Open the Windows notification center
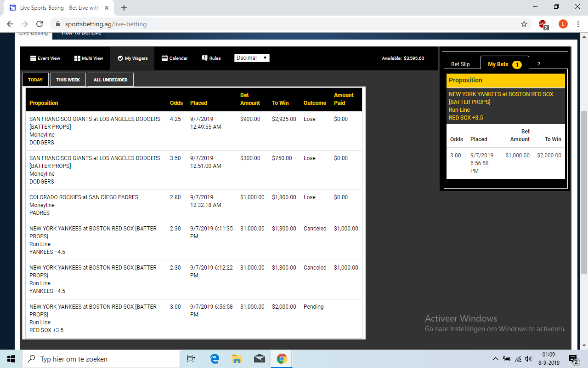This screenshot has height=368, width=588. [x=574, y=359]
